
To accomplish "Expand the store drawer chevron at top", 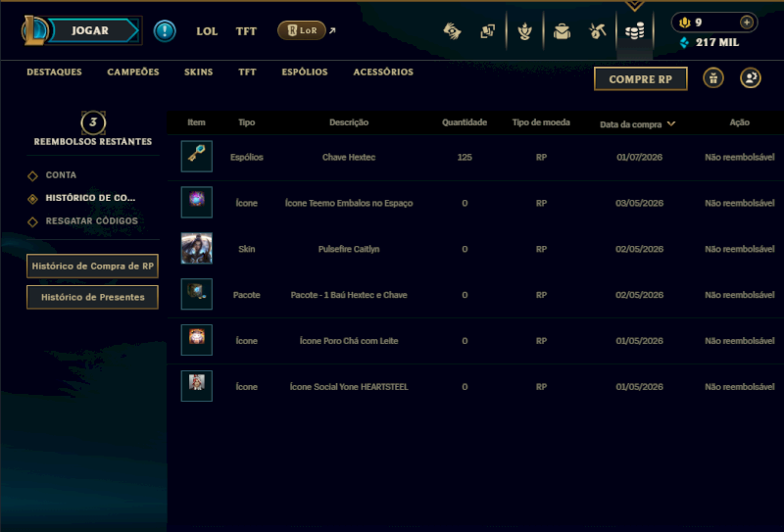I will [x=634, y=6].
